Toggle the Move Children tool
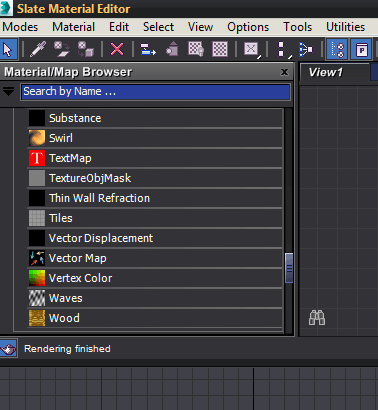The width and height of the screenshot is (378, 410). click(x=148, y=49)
